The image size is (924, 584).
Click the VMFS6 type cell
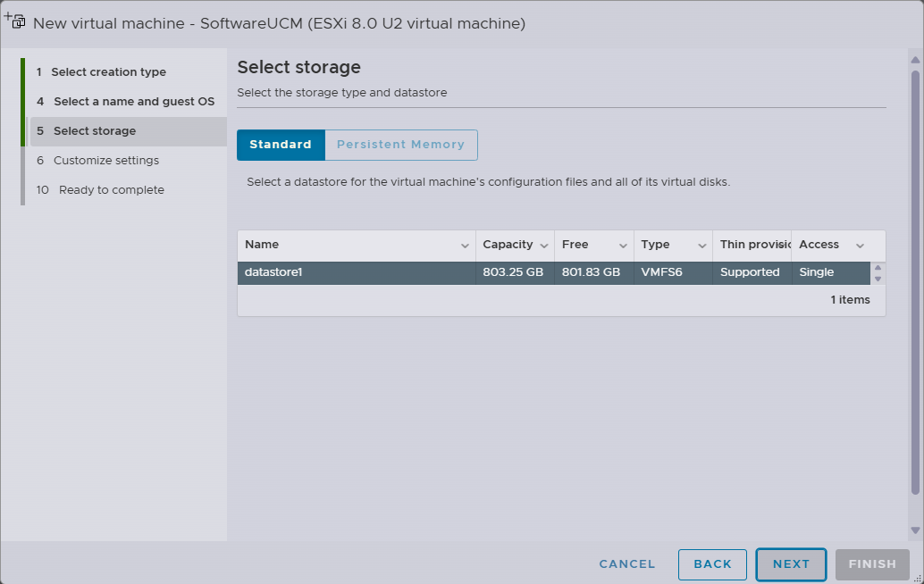tap(673, 272)
